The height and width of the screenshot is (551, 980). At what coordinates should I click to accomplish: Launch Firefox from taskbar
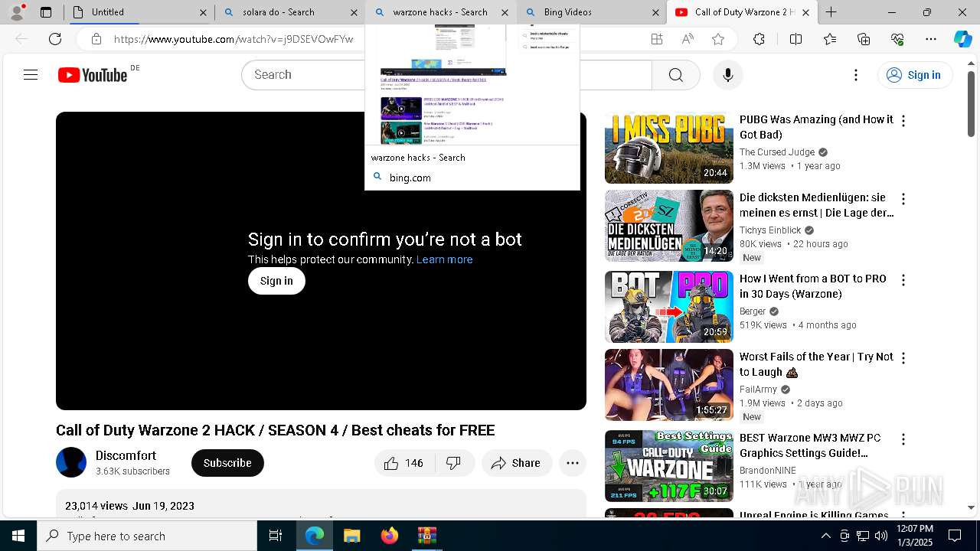[x=390, y=536]
